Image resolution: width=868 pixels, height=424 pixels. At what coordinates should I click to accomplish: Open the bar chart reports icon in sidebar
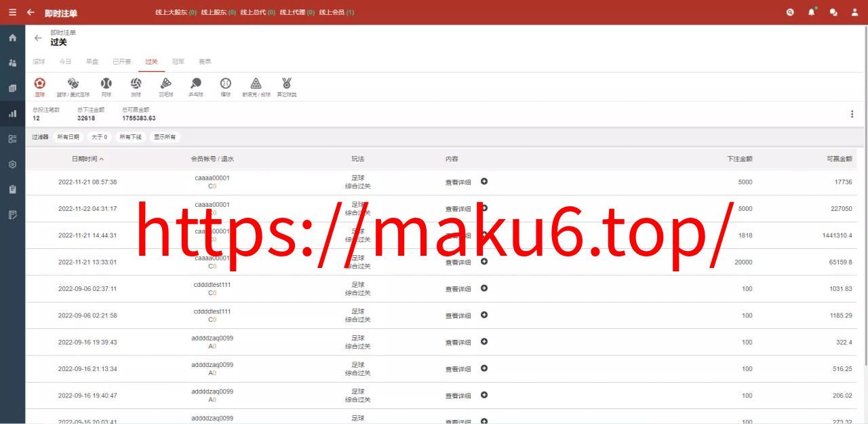pyautogui.click(x=12, y=113)
